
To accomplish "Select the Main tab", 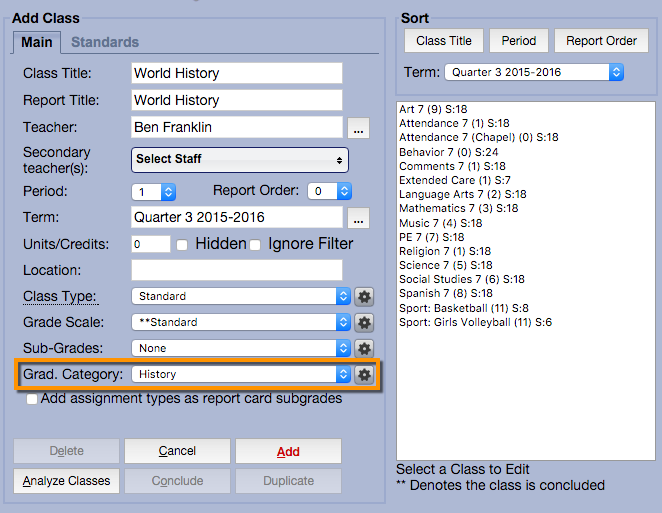I will [x=37, y=42].
